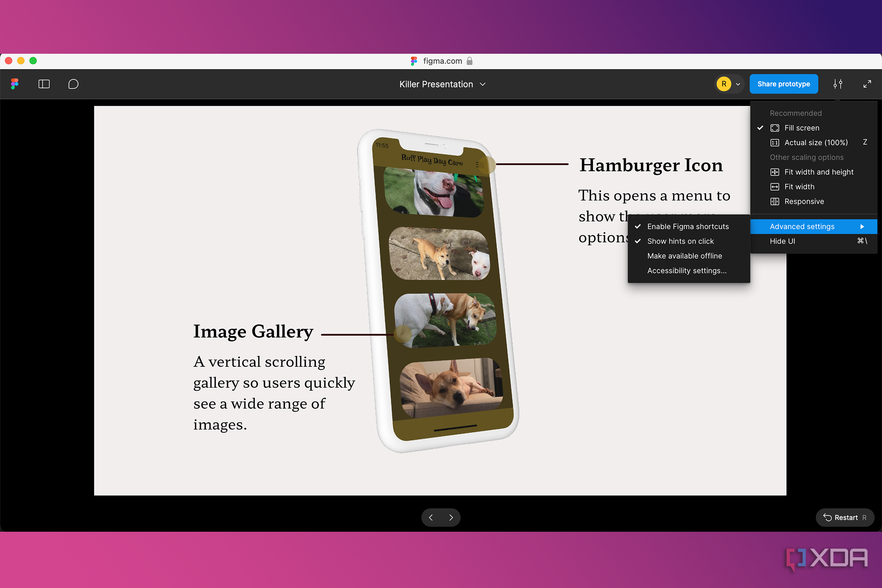Screen dimensions: 882x588
Task: Go to next slide arrow
Action: (x=451, y=517)
